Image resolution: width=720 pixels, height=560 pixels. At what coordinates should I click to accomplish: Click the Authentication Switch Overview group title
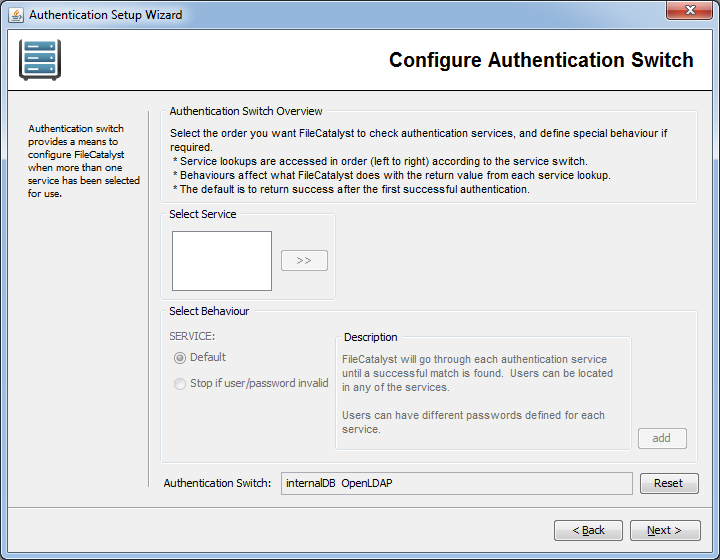pyautogui.click(x=246, y=111)
